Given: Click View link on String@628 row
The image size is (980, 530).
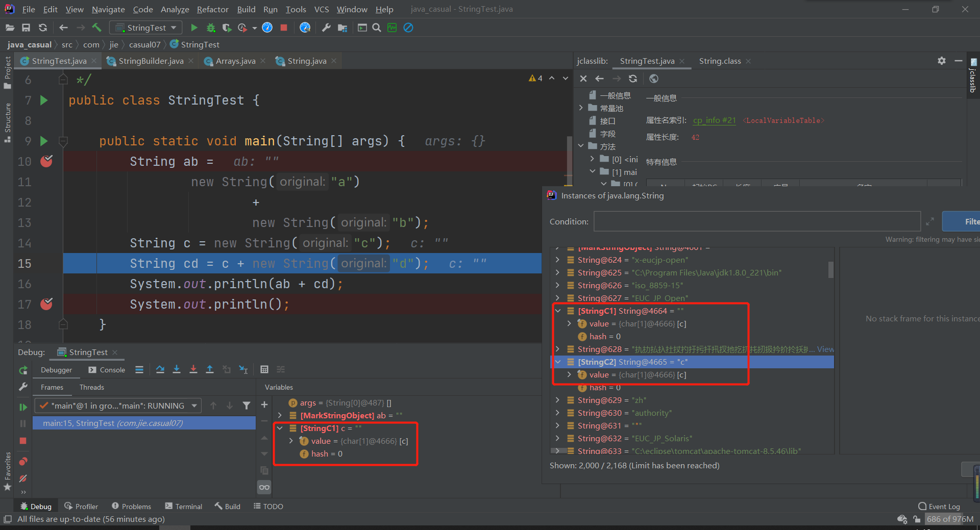Looking at the screenshot, I should pos(825,349).
